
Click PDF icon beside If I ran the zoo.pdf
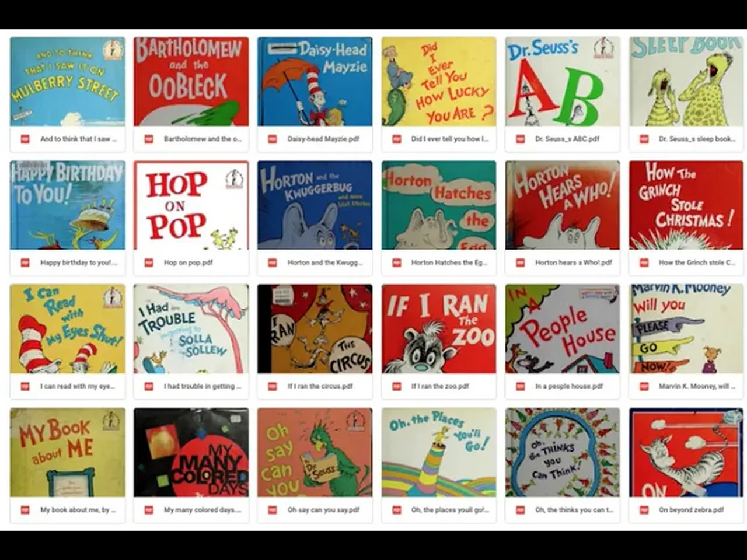point(397,386)
